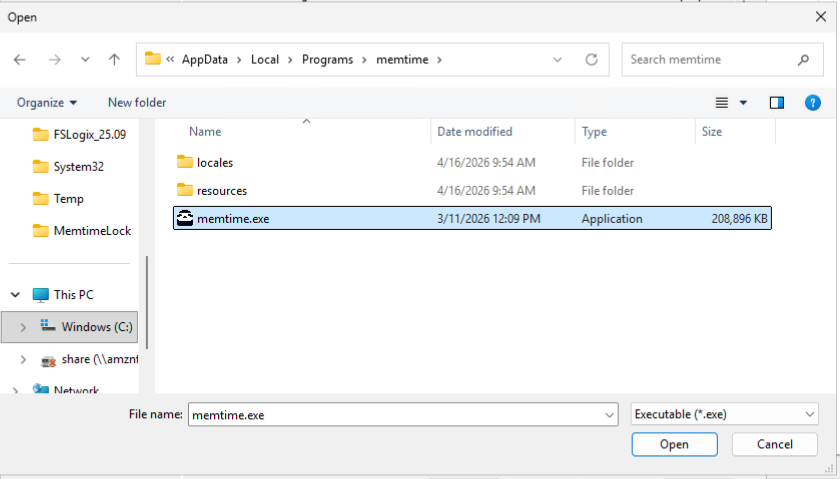Screen dimensions: 840x479
Task: Refresh the memtime folder view
Action: click(591, 59)
